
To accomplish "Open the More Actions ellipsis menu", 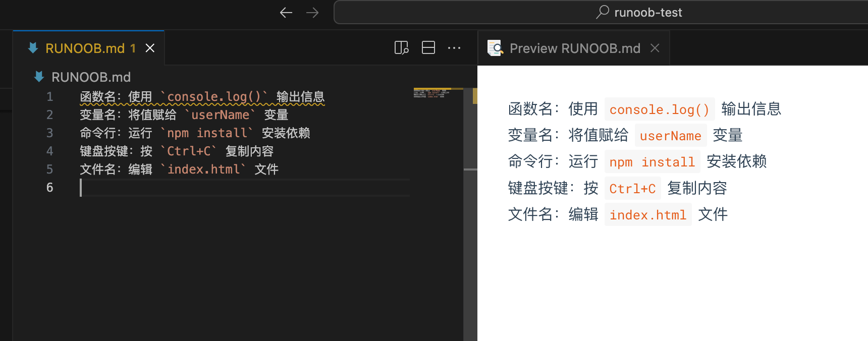I will pos(454,48).
